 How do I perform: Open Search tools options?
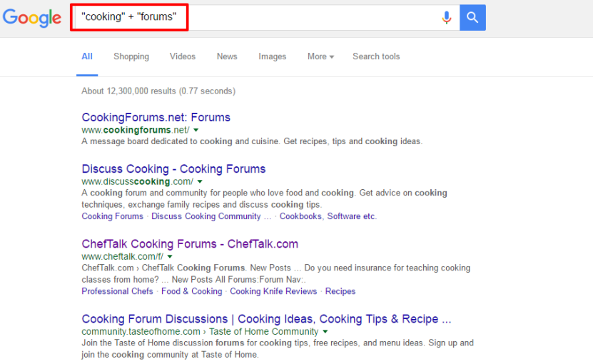[376, 56]
